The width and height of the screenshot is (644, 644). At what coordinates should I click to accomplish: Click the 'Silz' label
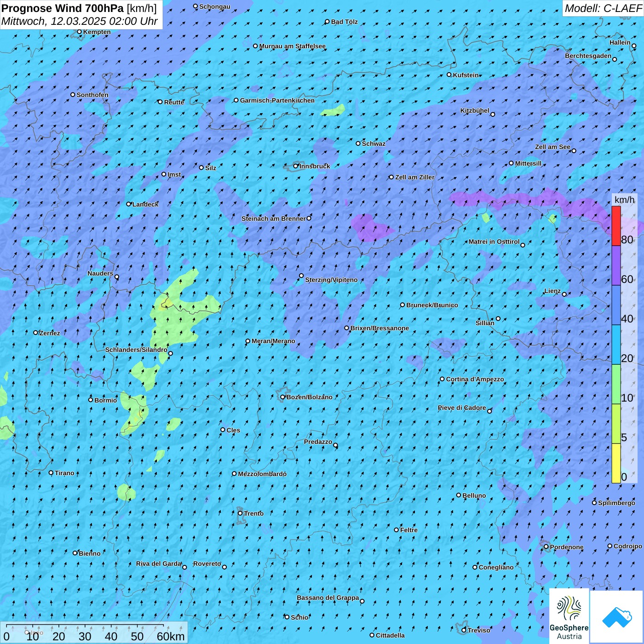[x=211, y=168]
